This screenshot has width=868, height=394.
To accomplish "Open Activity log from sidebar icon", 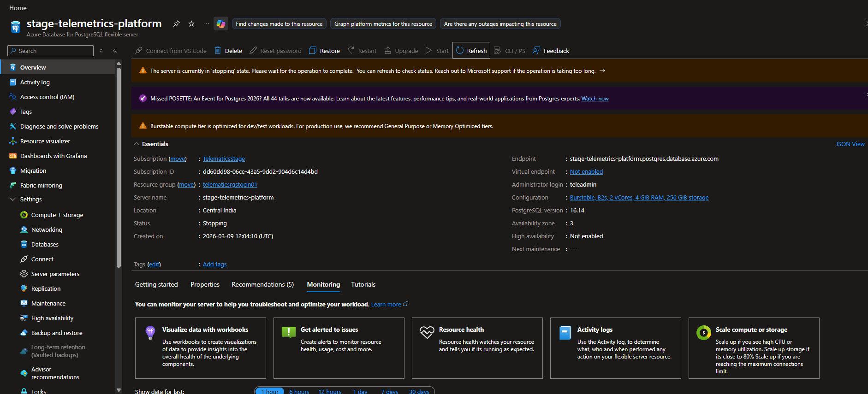I will (13, 82).
